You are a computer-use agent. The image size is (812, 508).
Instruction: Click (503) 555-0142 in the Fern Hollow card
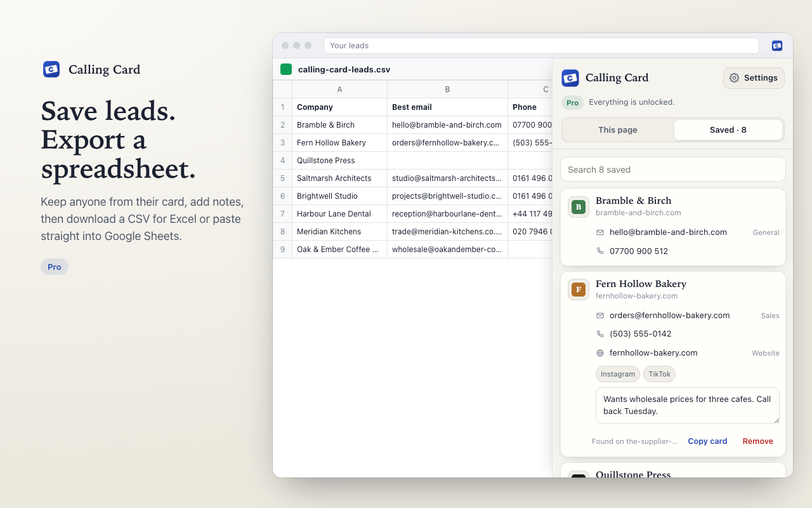pyautogui.click(x=640, y=334)
